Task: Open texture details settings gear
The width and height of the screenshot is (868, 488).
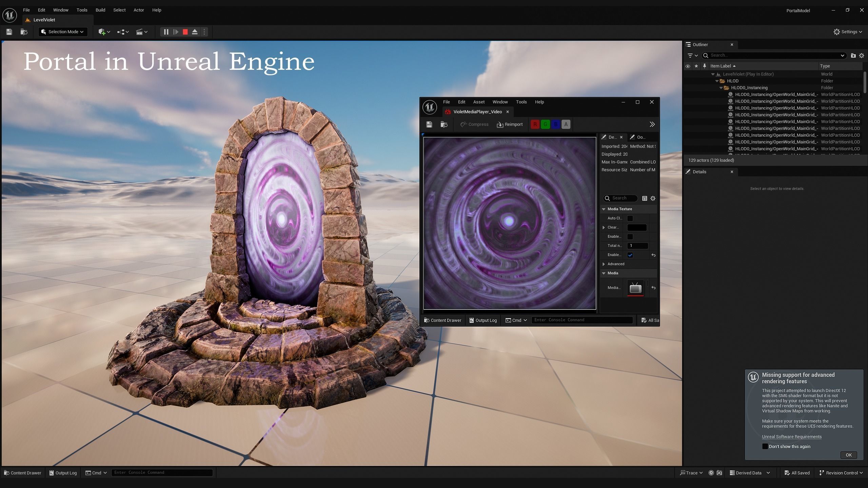Action: click(653, 198)
